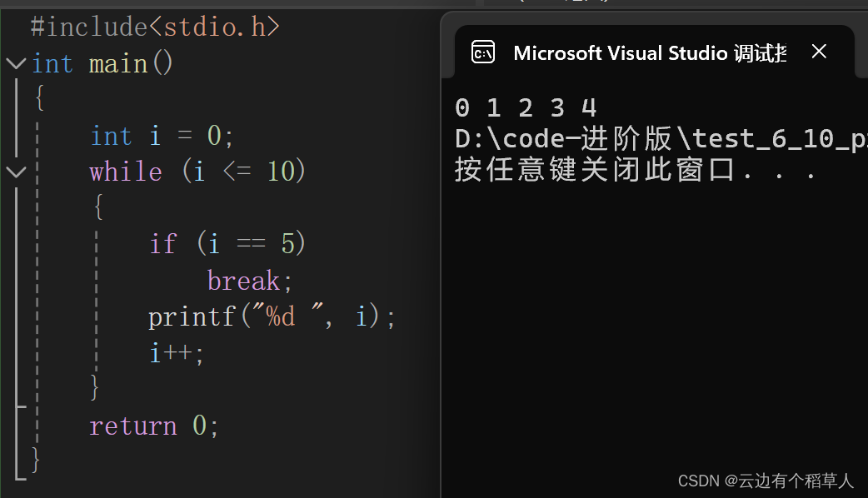Click the main function name
This screenshot has height=498, width=868.
(x=118, y=63)
